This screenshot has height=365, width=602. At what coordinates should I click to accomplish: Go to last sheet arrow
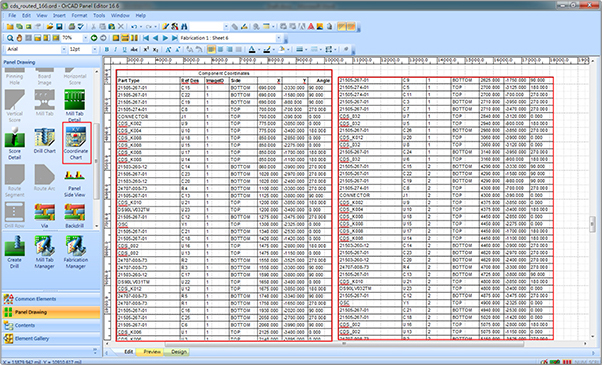[174, 38]
